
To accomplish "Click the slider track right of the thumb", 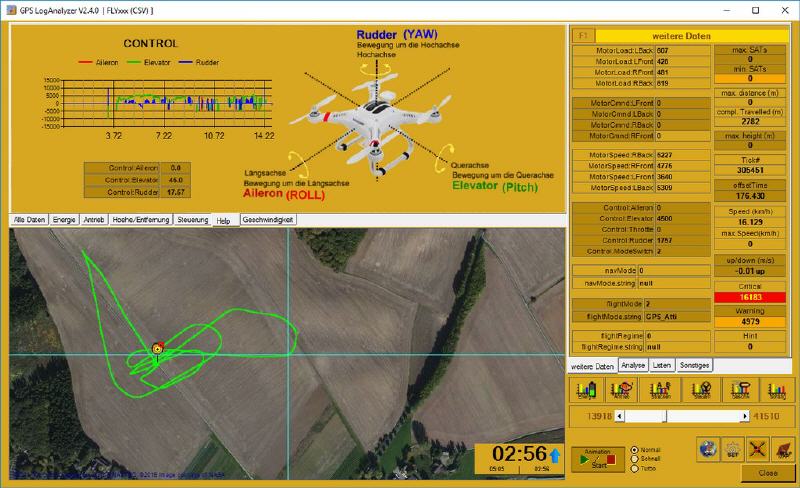I will point(704,416).
